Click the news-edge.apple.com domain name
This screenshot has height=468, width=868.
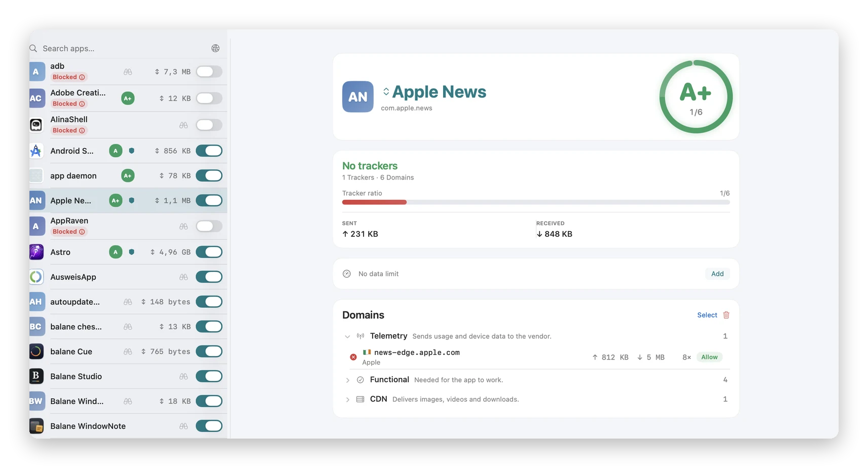(x=417, y=352)
